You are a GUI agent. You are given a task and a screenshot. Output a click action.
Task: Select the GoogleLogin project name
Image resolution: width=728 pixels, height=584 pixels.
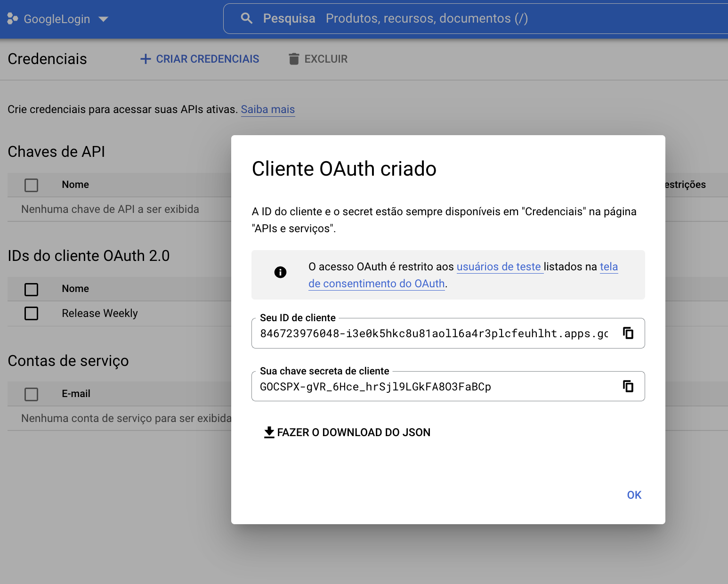pos(57,19)
